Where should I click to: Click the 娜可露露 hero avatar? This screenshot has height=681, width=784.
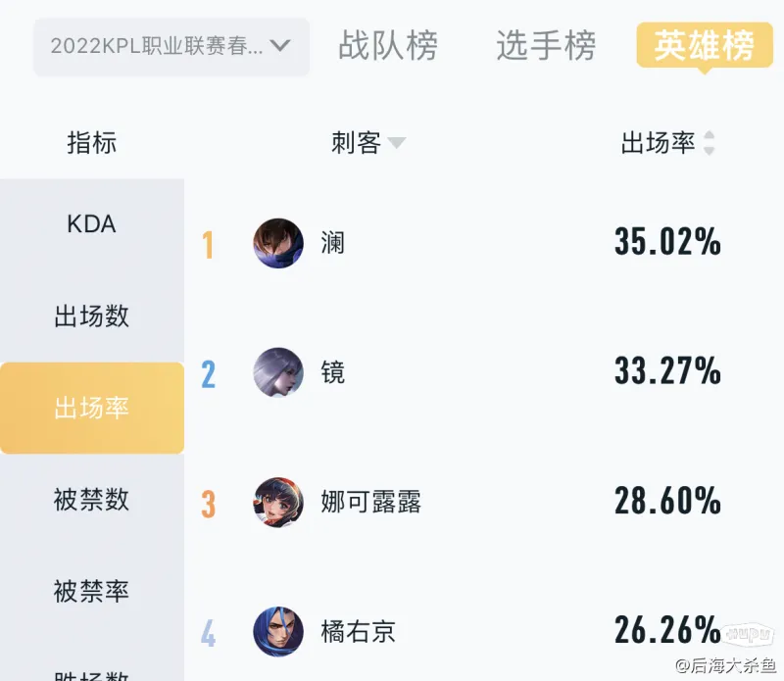(278, 502)
